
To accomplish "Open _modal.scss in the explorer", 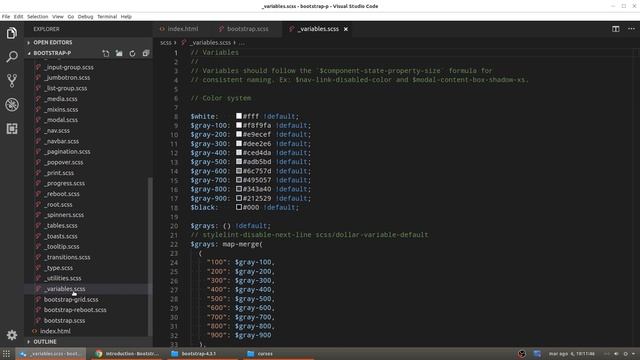I will pyautogui.click(x=61, y=120).
